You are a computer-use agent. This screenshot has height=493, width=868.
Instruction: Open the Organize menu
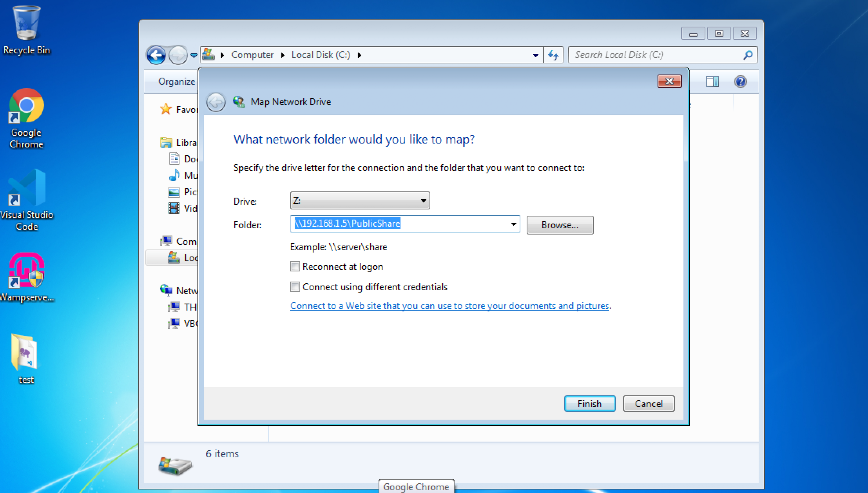pos(176,82)
